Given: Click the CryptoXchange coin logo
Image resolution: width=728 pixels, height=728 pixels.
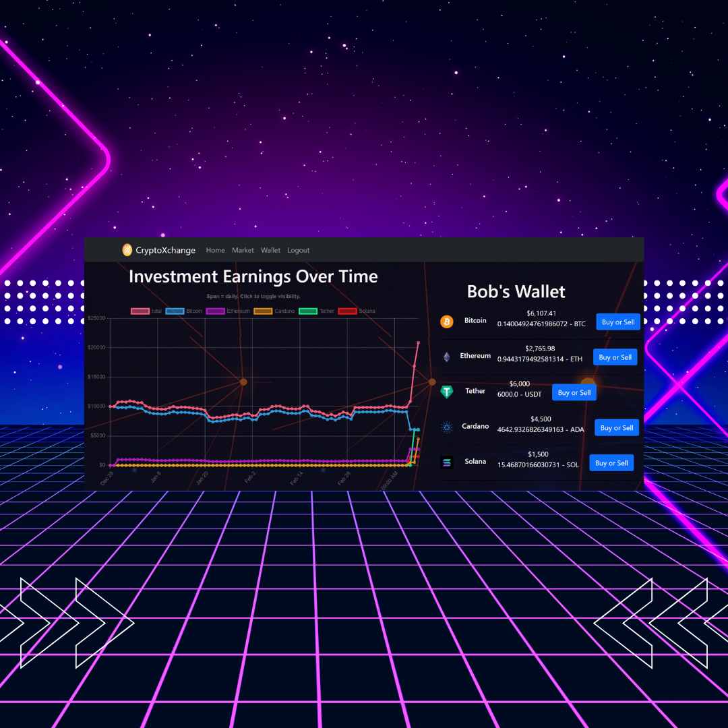Looking at the screenshot, I should (x=127, y=250).
